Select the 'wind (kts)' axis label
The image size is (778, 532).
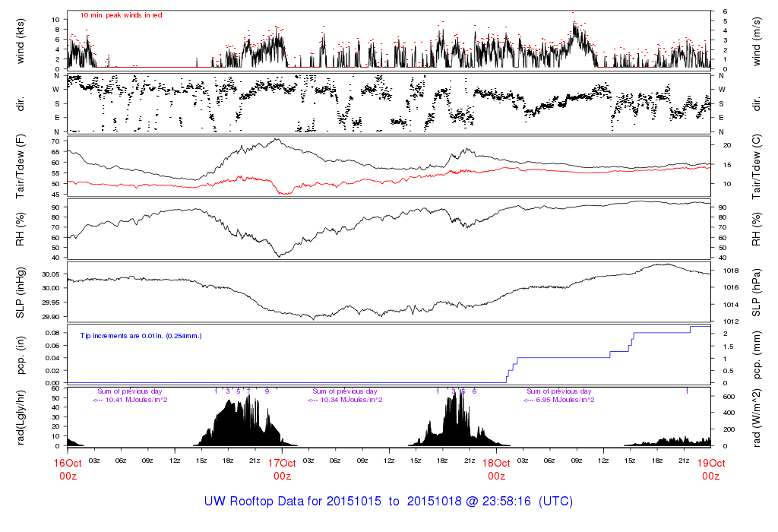[x=21, y=41]
